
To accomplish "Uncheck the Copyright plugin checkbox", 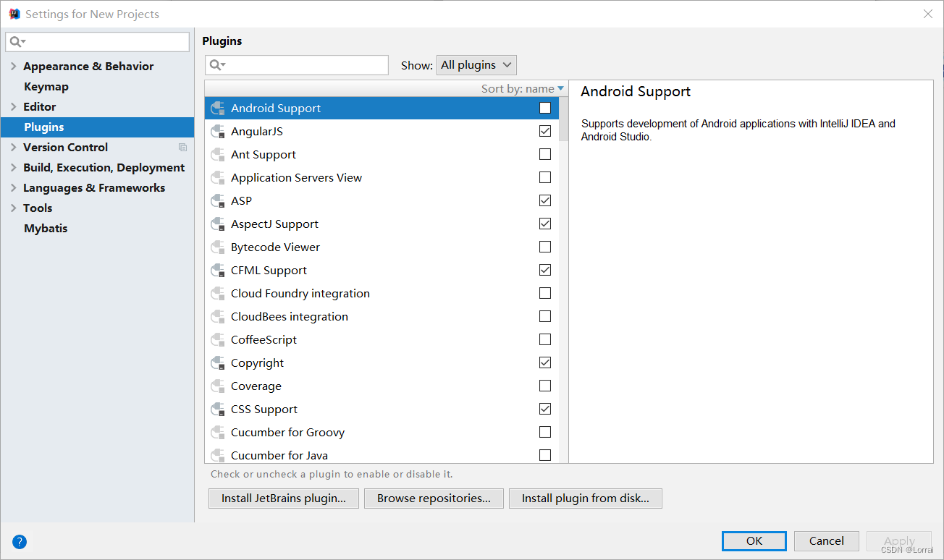I will (545, 363).
